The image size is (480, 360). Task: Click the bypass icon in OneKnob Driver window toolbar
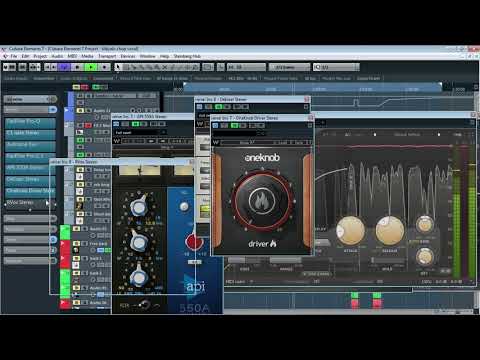[215, 125]
